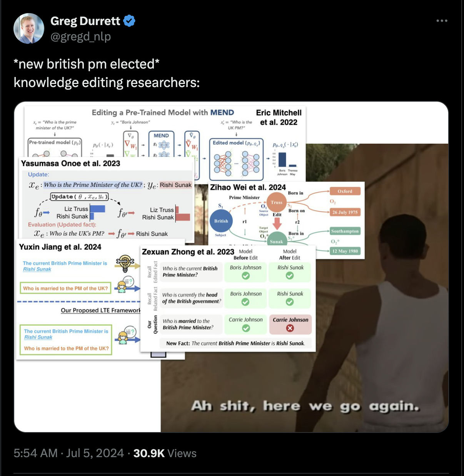The image size is (464, 476).
Task: Open the attached meme image
Action: [231, 267]
